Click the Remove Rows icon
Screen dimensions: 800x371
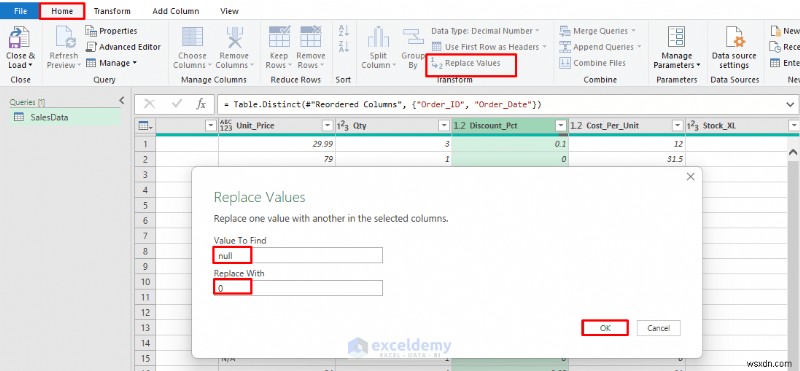(310, 37)
